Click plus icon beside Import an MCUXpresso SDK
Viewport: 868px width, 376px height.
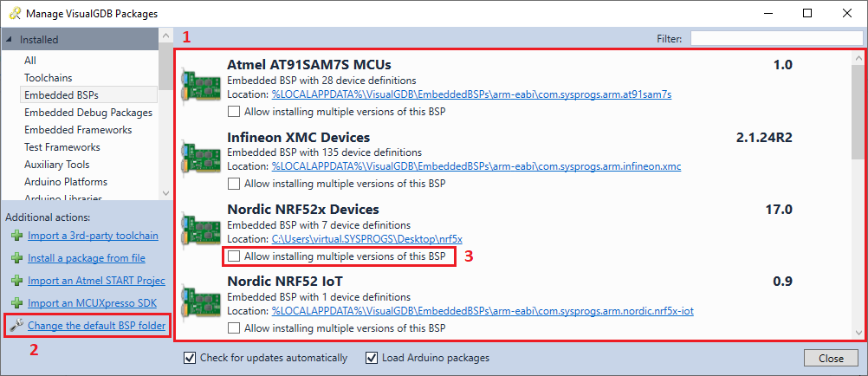(17, 303)
